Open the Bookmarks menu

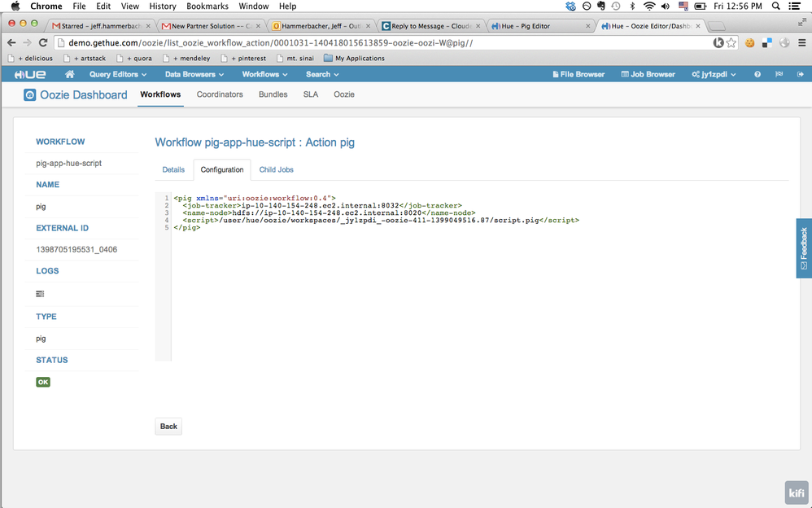coord(207,7)
